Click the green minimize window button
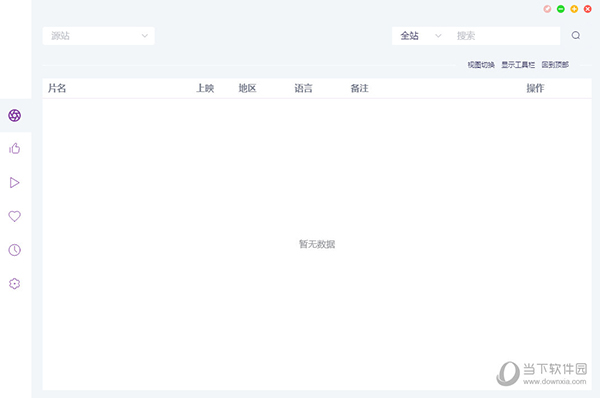This screenshot has width=600, height=398. (x=561, y=9)
